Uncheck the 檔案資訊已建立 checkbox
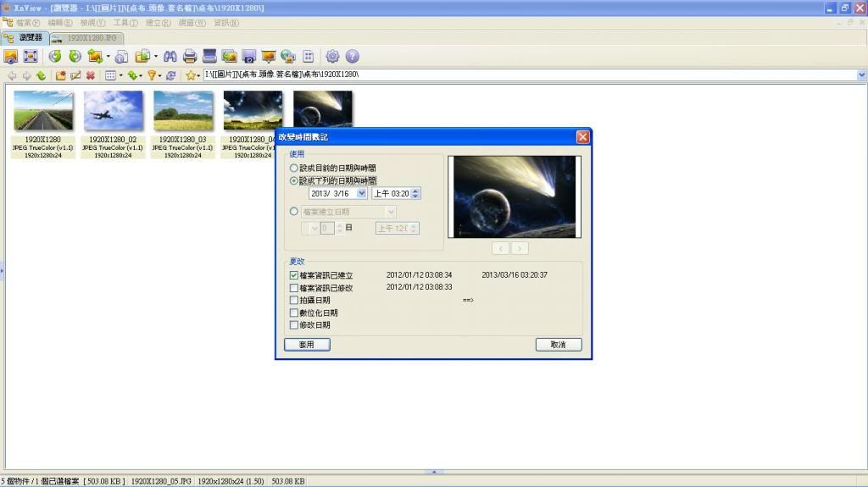 click(x=294, y=275)
